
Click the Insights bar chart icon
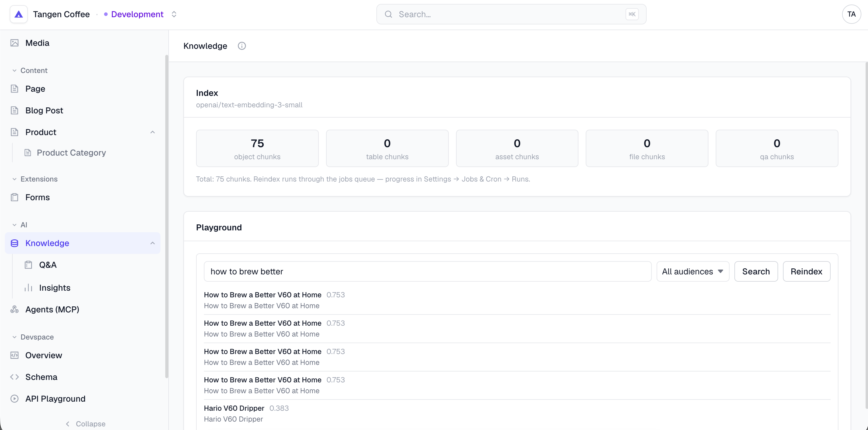(28, 287)
